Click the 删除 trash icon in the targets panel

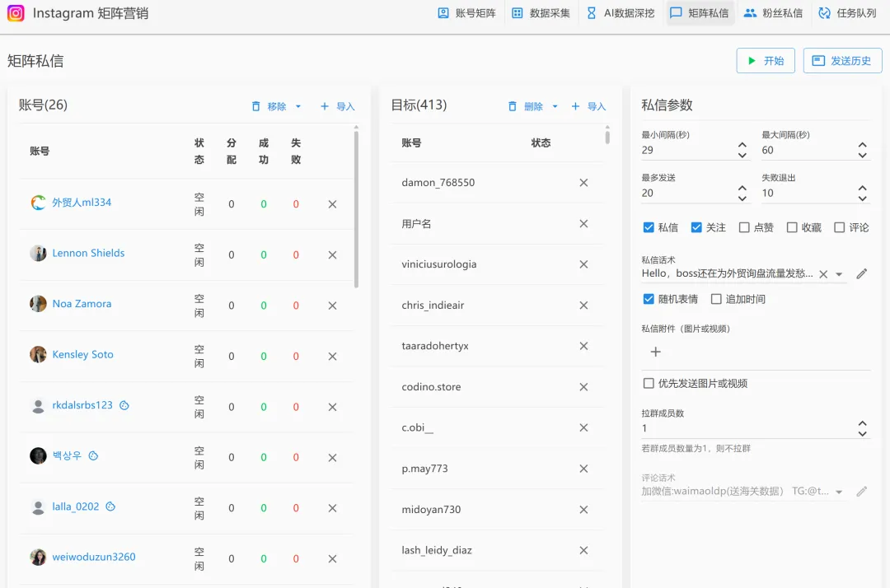pos(511,105)
